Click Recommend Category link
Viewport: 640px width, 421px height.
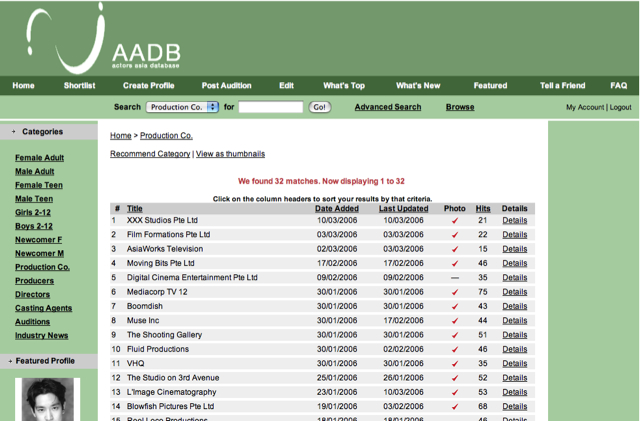[150, 154]
